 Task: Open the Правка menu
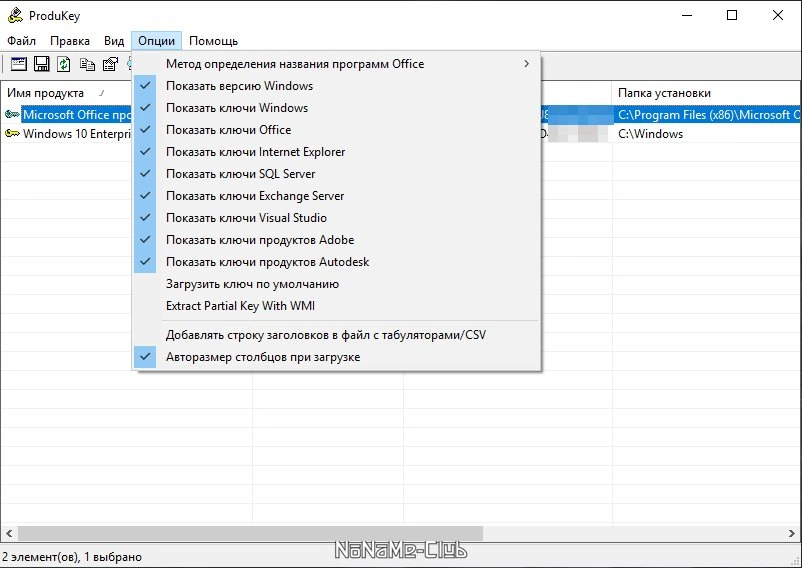70,41
